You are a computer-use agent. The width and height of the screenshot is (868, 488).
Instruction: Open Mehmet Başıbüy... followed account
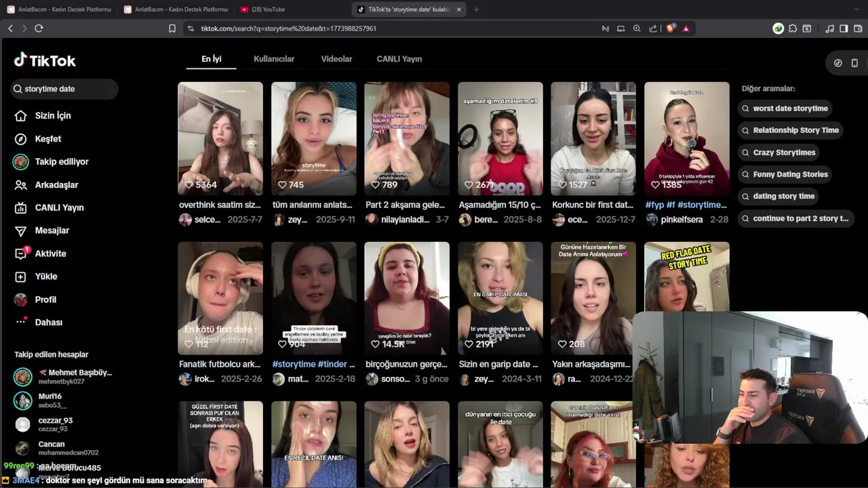(64, 377)
